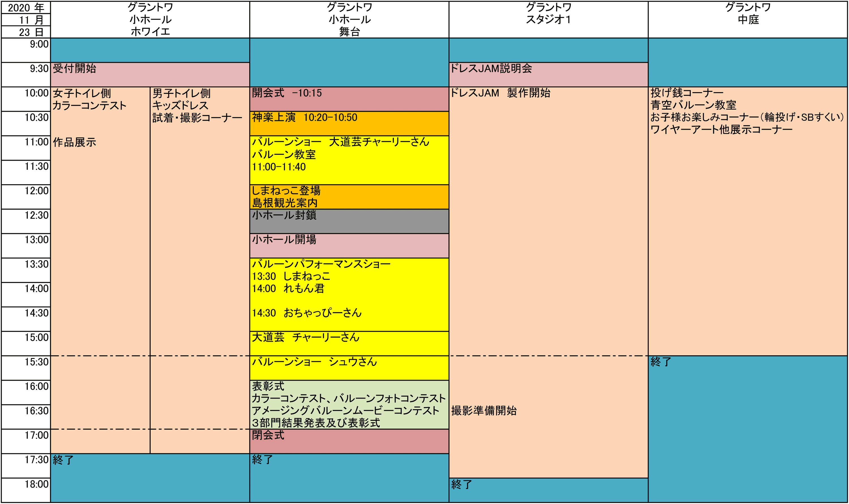Click the 'グラントワ 小ホール 舞台' column header

point(349,20)
